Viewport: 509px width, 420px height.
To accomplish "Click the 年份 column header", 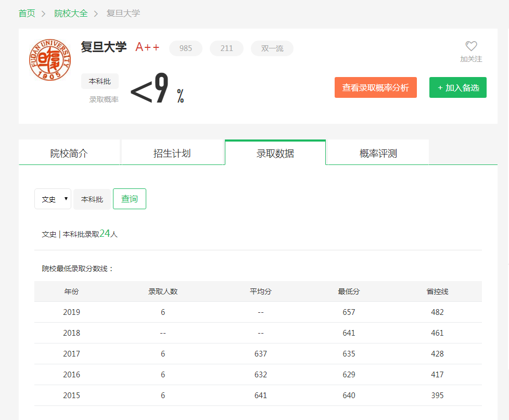I will point(71,291).
